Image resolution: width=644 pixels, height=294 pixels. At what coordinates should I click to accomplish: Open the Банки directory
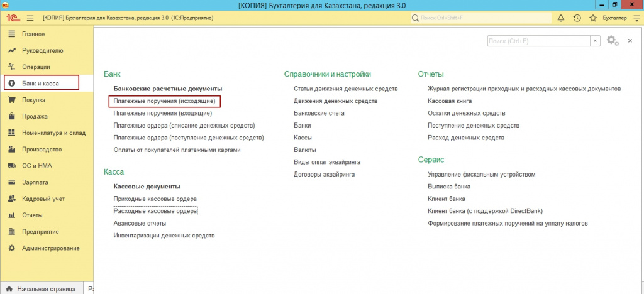click(303, 126)
